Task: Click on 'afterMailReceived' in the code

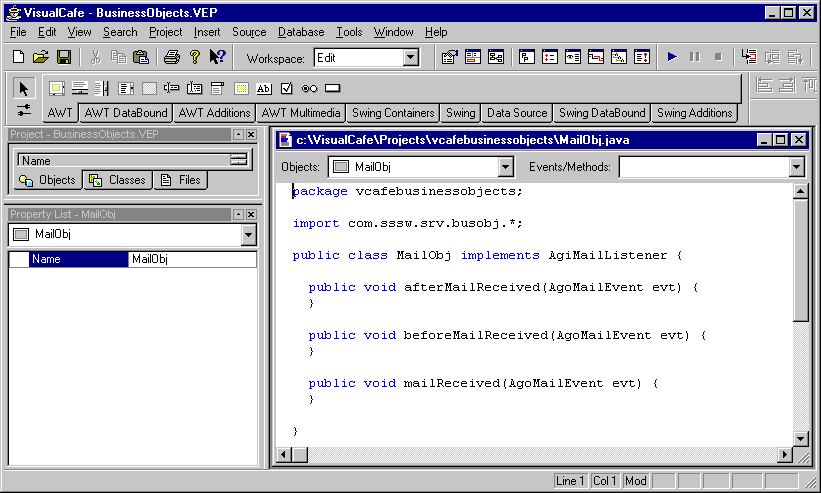Action: (x=472, y=287)
